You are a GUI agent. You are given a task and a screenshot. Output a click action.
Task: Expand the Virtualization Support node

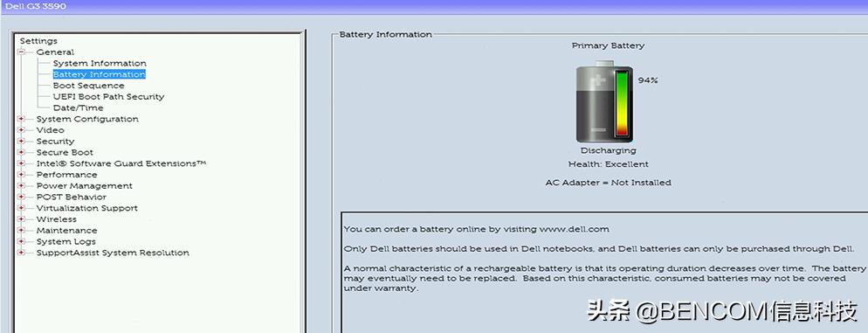(22, 208)
